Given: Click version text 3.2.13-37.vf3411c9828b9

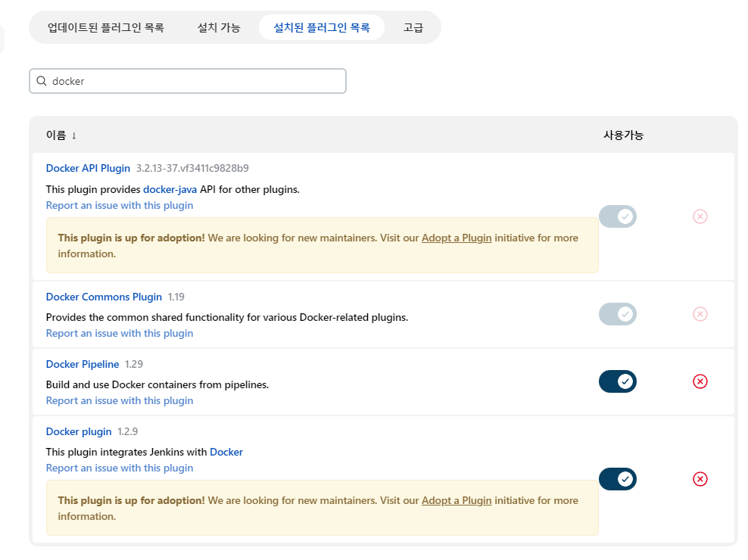Looking at the screenshot, I should point(192,169).
